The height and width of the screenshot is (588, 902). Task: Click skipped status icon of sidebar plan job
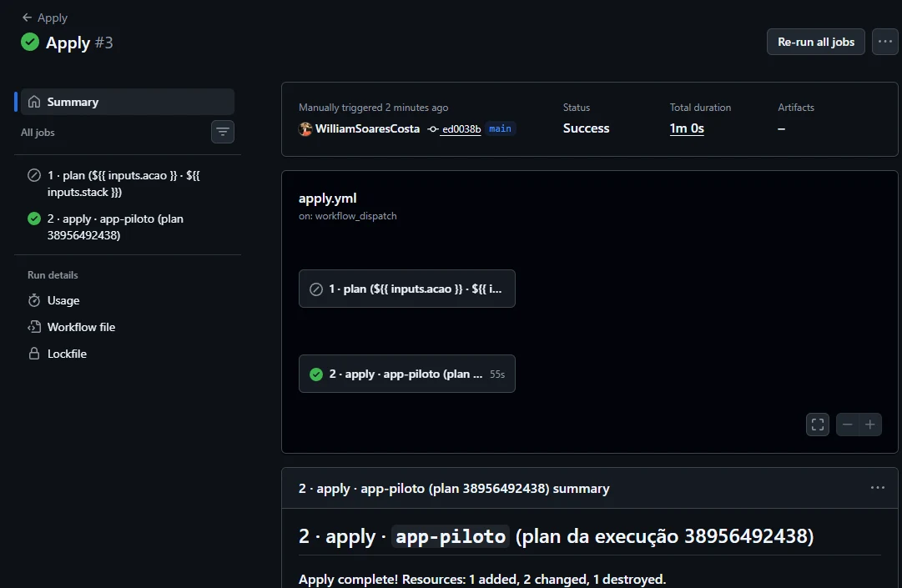tap(34, 175)
